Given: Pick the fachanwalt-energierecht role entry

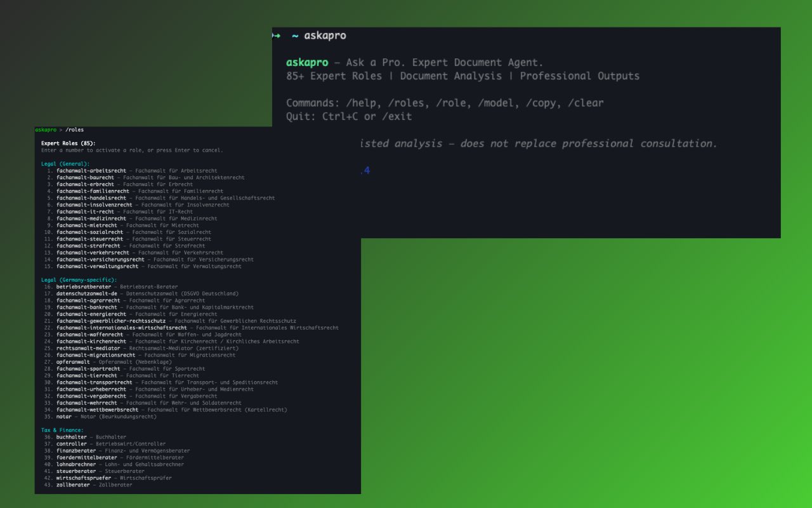Looking at the screenshot, I should (x=131, y=314).
